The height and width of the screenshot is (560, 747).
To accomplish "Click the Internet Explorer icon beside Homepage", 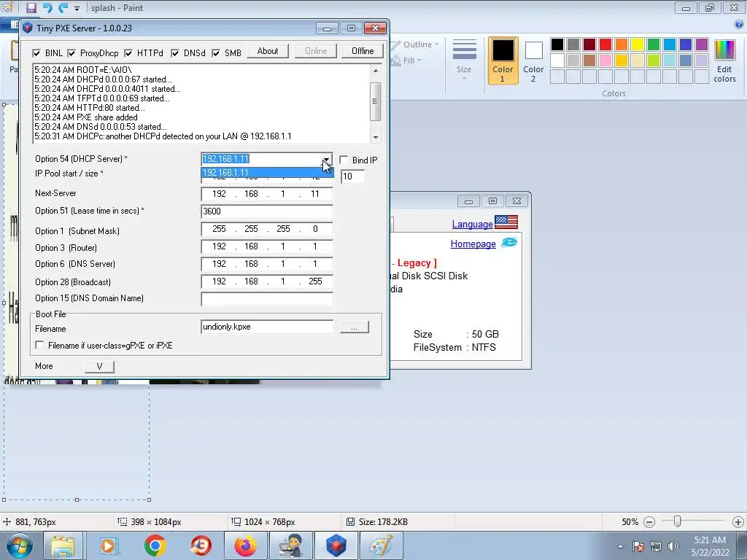I will (509, 242).
